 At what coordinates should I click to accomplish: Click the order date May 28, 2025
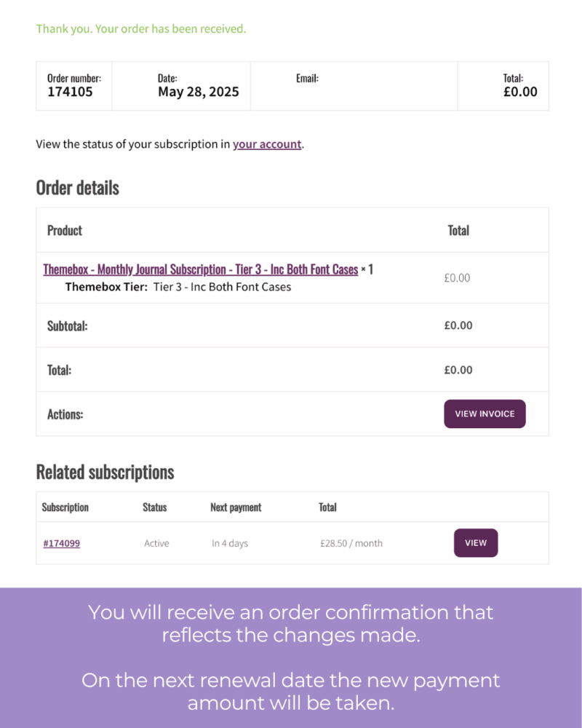point(198,92)
